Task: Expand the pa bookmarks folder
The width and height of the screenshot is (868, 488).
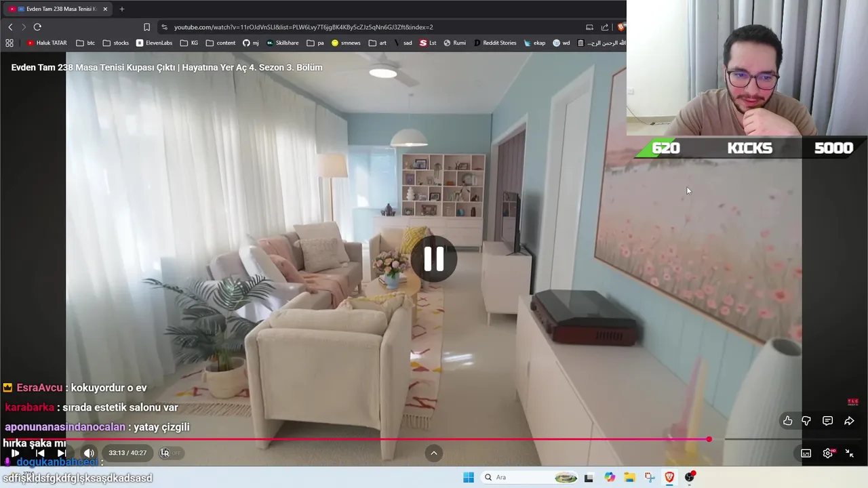Action: click(x=315, y=43)
